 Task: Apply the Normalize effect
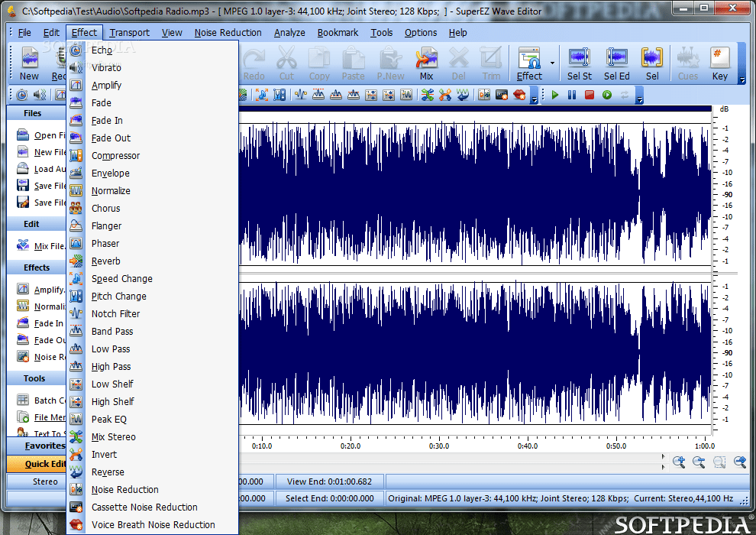coord(111,190)
